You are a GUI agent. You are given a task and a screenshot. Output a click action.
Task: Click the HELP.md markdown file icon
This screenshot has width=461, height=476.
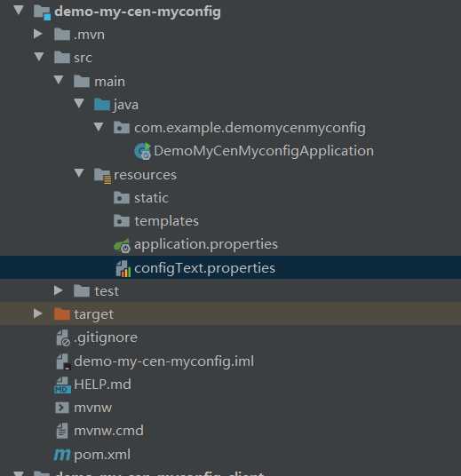(62, 385)
